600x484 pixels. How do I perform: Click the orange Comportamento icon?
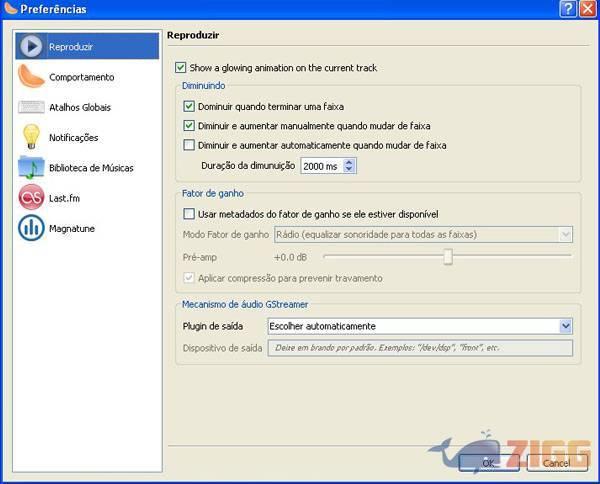pos(31,77)
